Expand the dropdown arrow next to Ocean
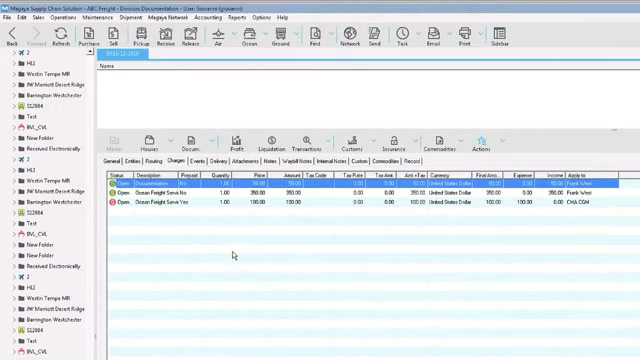Image resolution: width=640 pixels, height=360 pixels. [x=265, y=33]
